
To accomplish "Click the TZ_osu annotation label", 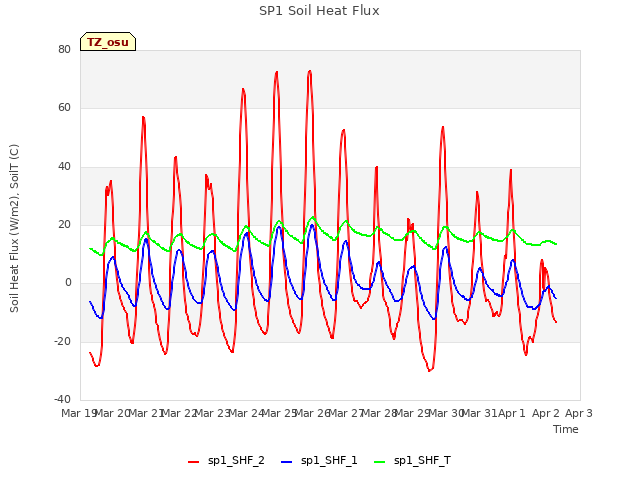I will 108,42.
